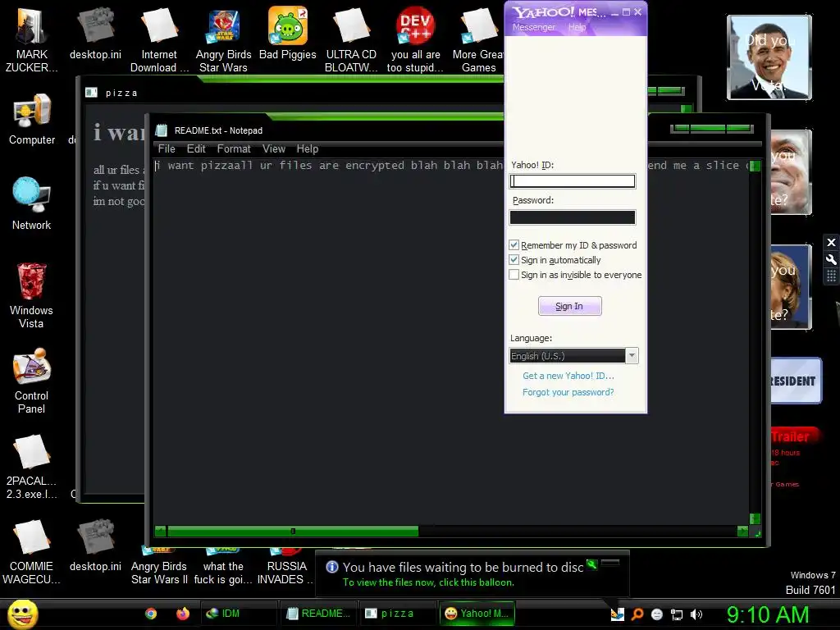Open Help menu in Yahoo Messenger

pyautogui.click(x=577, y=27)
